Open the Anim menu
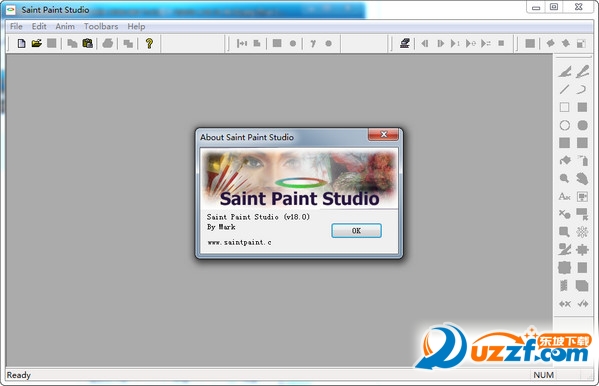 65,26
